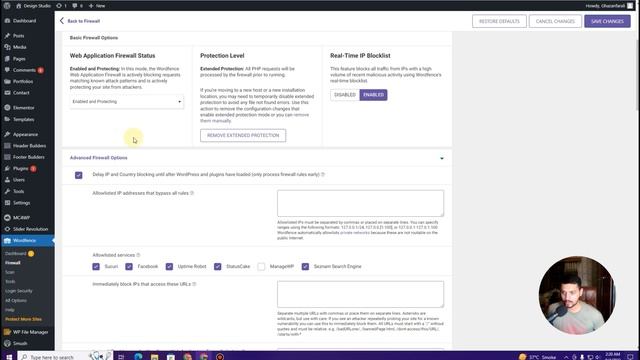Click the plus New icon in admin bar
This screenshot has height=360, width=640.
coord(91,6)
